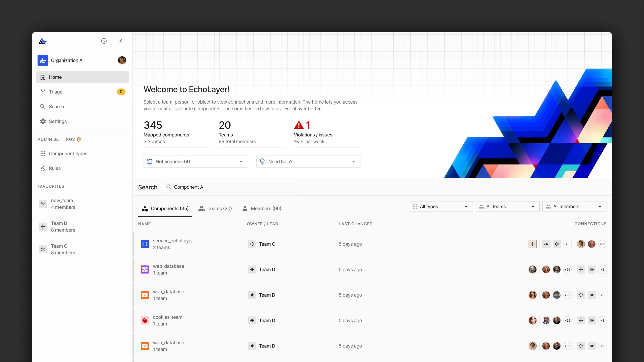644x362 pixels.
Task: Click the service_echoLayer braces component icon
Action: (145, 244)
